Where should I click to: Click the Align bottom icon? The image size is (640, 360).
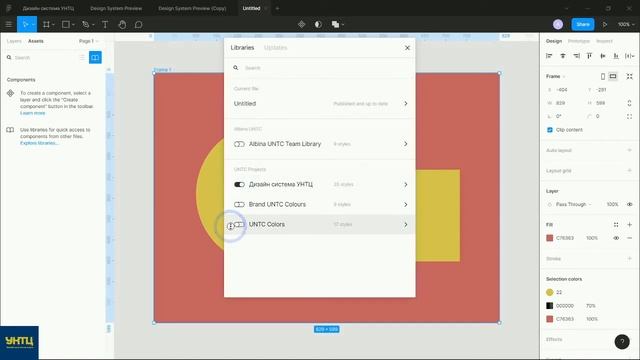[x=616, y=56]
